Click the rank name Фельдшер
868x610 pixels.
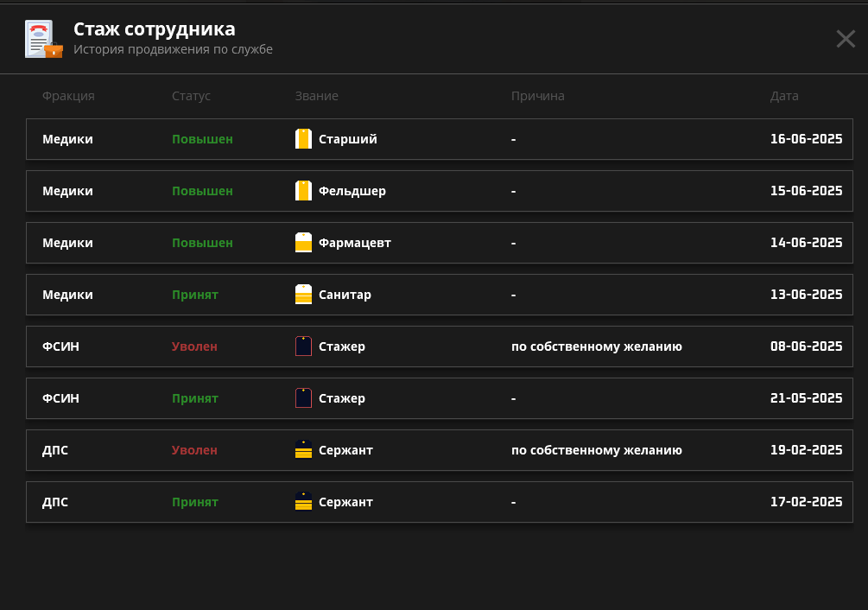click(352, 191)
